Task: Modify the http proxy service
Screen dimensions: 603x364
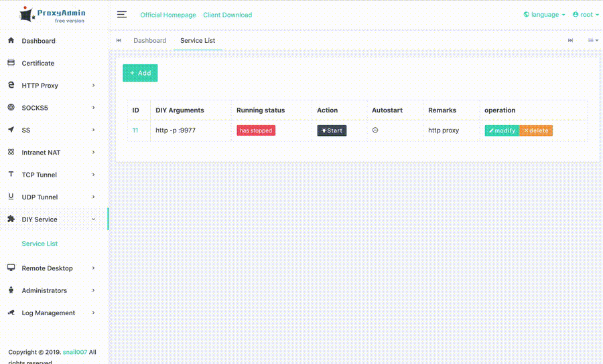Action: coord(502,130)
